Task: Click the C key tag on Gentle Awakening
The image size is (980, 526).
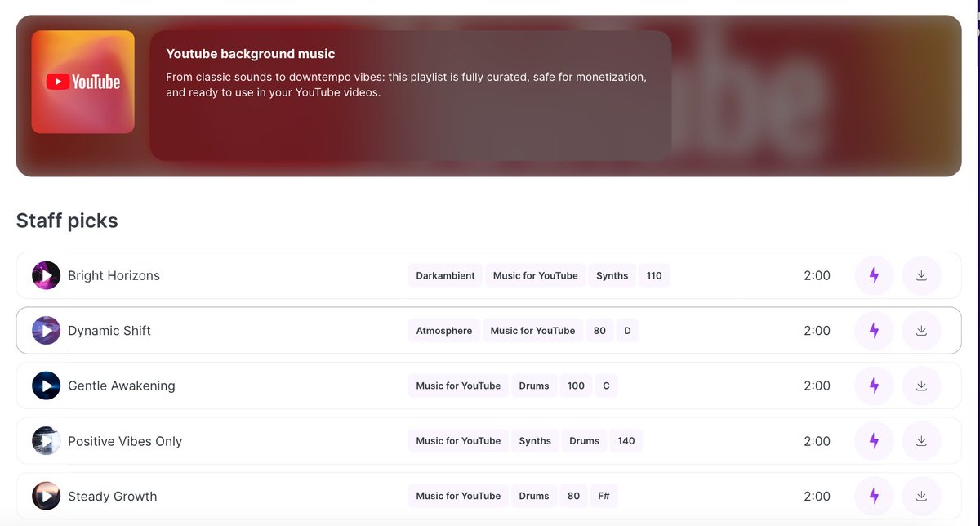Action: pos(606,386)
